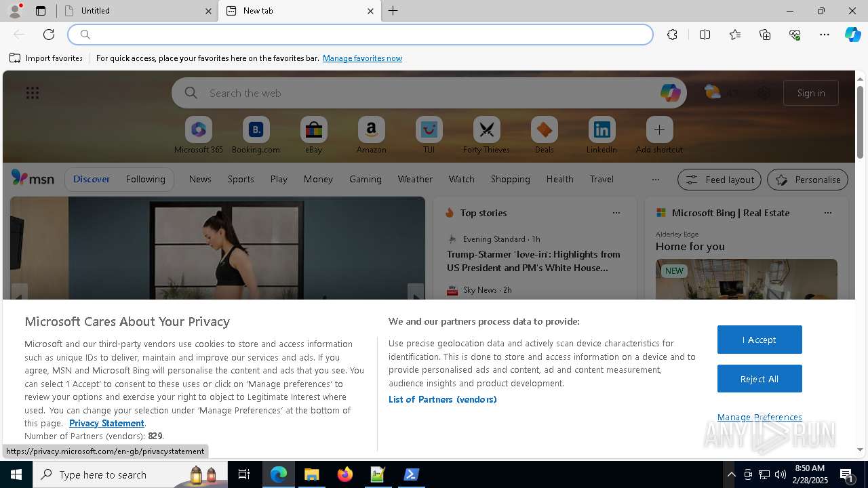The width and height of the screenshot is (868, 488).
Task: Expand more MSN categories ellipsis
Action: coord(655,180)
